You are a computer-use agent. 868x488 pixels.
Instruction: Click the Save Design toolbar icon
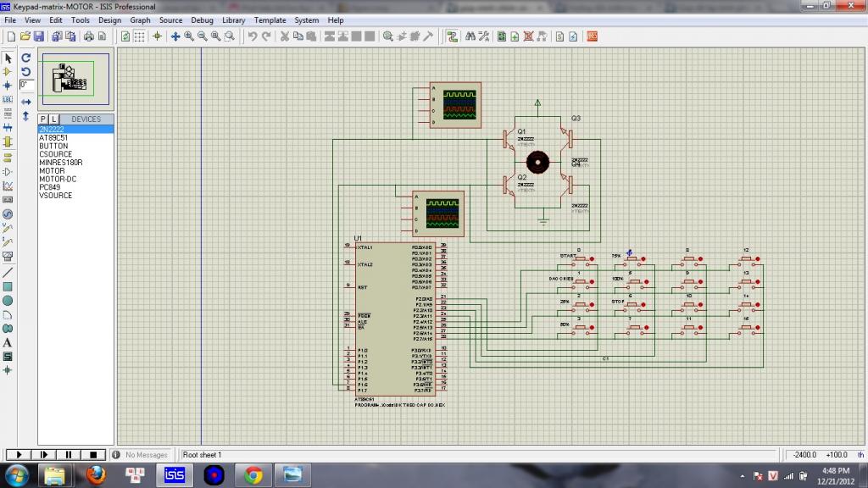pos(38,36)
